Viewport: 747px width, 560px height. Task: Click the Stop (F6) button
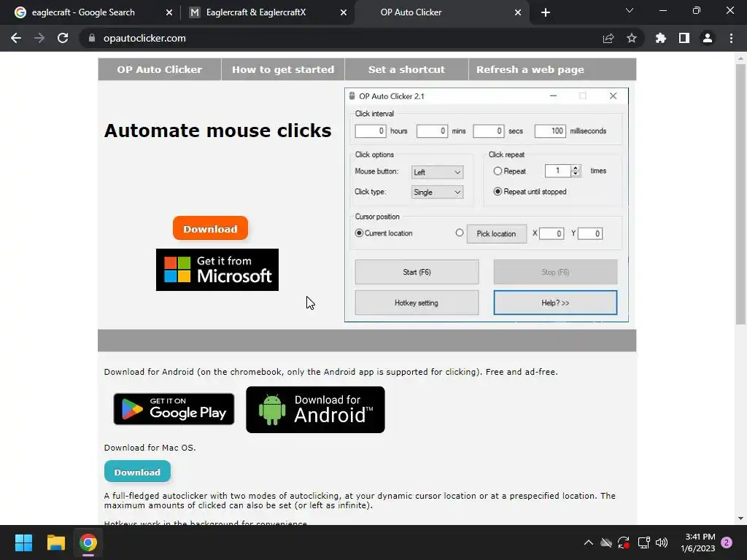click(555, 272)
